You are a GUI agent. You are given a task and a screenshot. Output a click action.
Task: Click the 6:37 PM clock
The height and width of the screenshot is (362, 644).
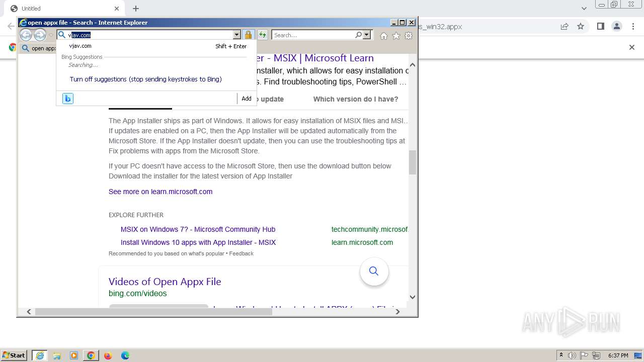click(618, 355)
